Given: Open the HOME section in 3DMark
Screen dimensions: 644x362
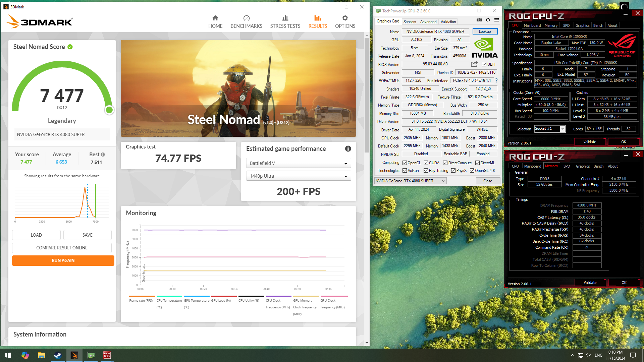Looking at the screenshot, I should [x=215, y=22].
